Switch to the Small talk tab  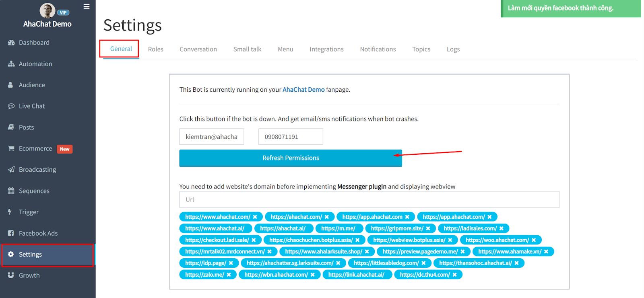click(247, 49)
